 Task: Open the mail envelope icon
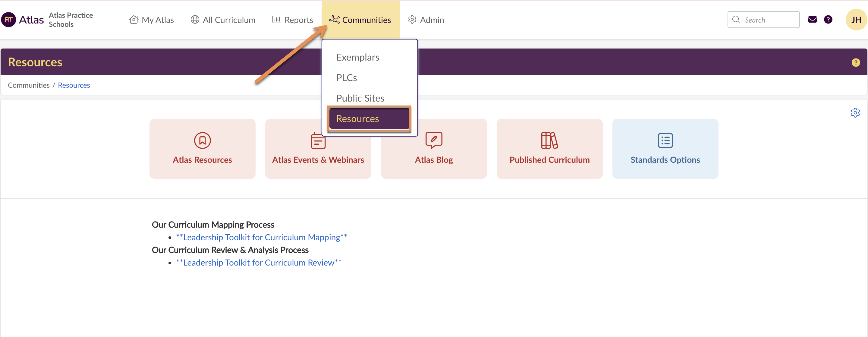pos(813,20)
